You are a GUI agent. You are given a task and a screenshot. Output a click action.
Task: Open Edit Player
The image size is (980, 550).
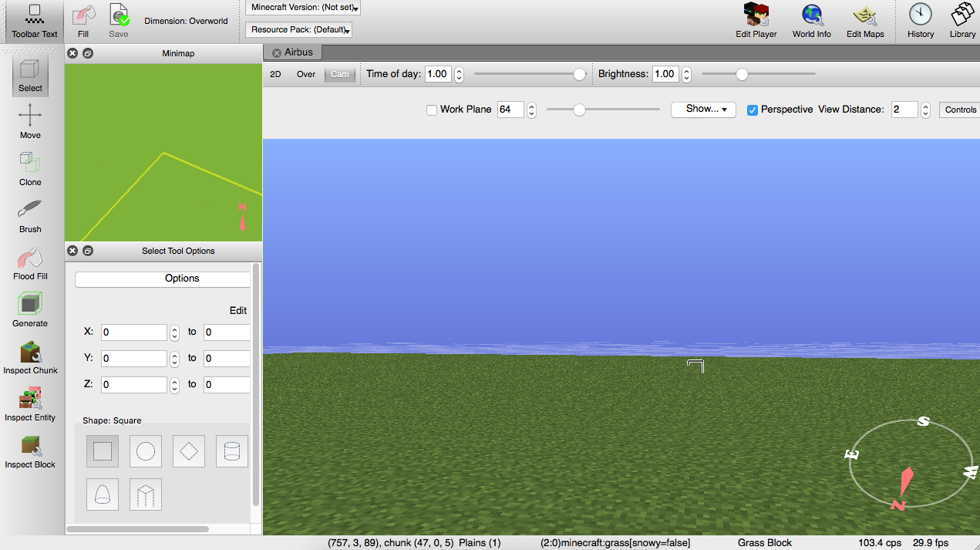756,21
